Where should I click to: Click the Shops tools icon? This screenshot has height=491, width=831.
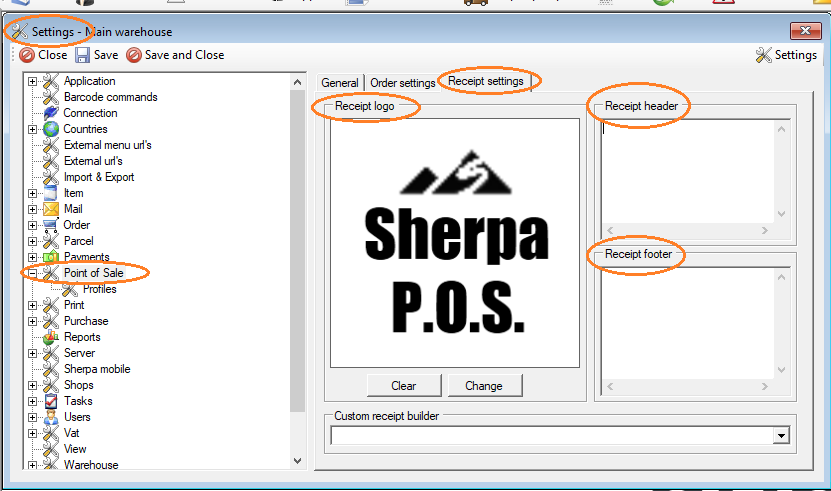point(51,385)
